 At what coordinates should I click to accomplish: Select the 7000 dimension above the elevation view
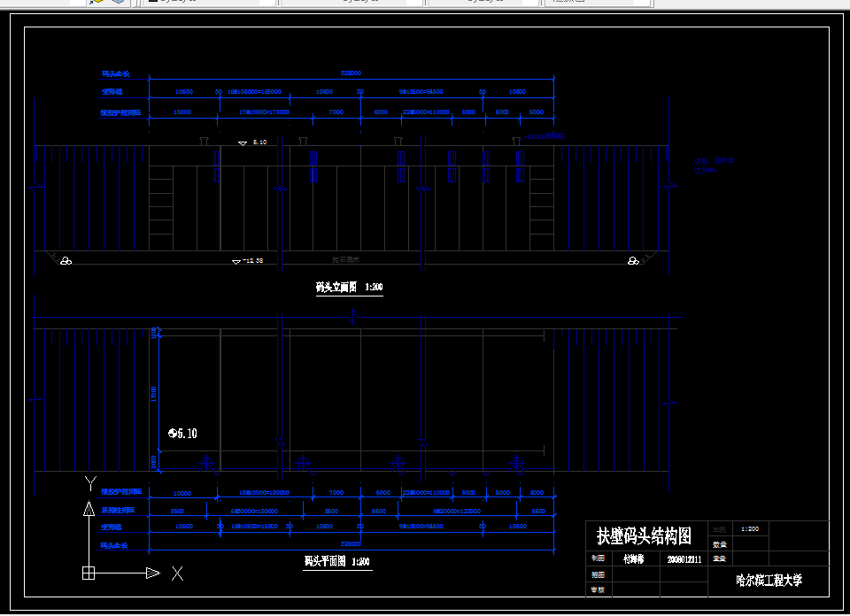coord(336,112)
